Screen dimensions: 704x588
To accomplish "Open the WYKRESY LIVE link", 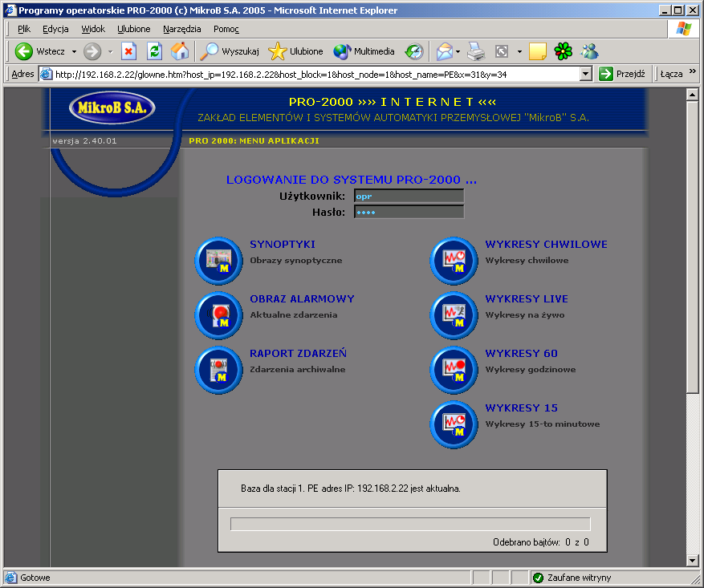I will (x=527, y=298).
